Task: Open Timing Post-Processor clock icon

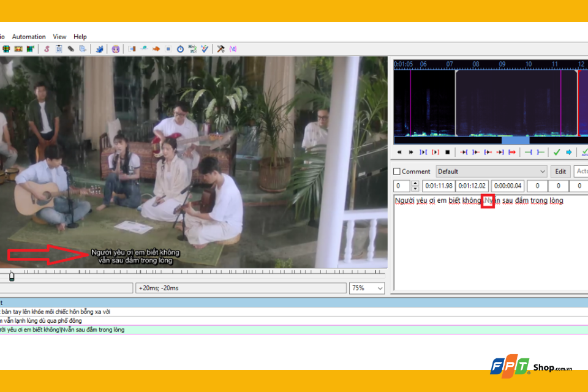Action: click(180, 49)
